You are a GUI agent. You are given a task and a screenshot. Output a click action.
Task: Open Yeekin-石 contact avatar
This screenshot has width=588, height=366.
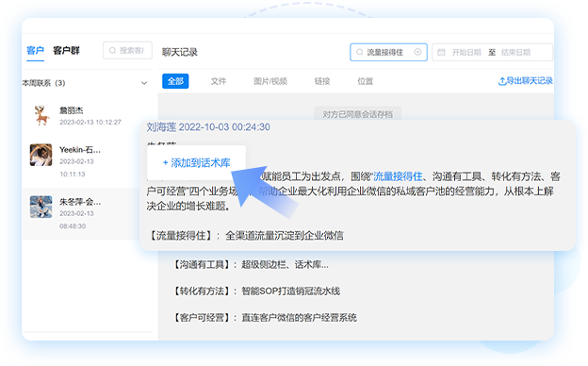pos(41,155)
